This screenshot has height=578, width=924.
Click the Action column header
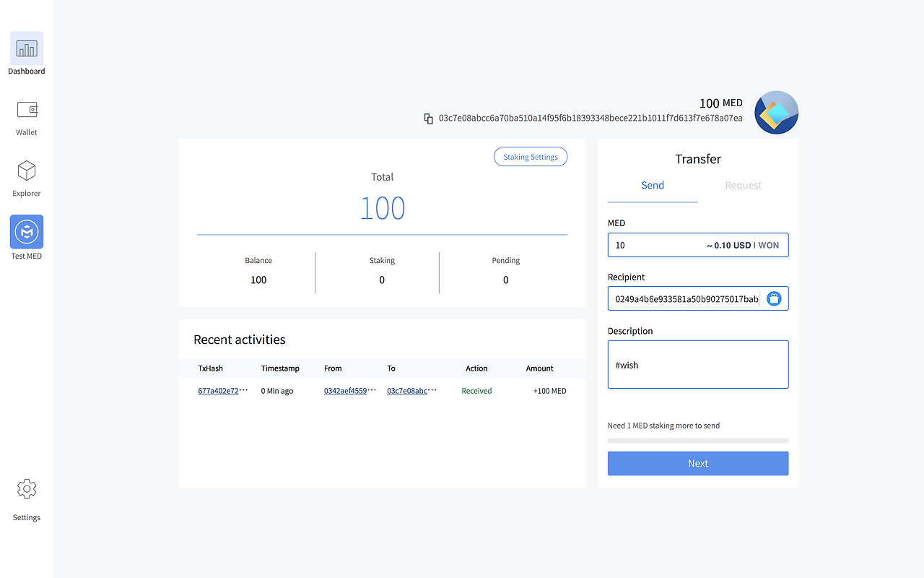point(476,368)
